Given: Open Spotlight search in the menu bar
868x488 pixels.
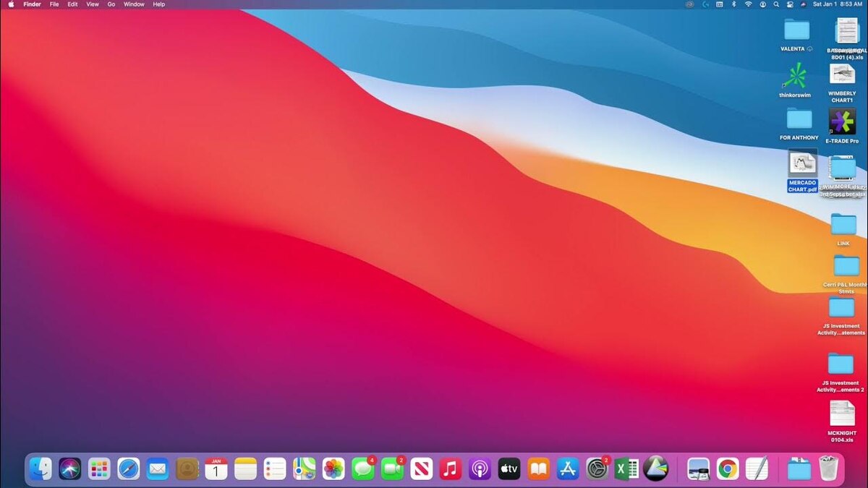Looking at the screenshot, I should pyautogui.click(x=775, y=4).
